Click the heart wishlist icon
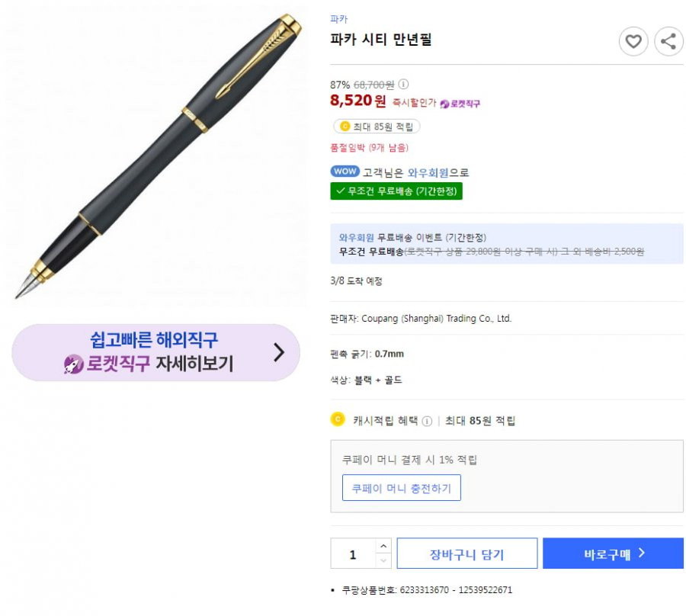 [x=633, y=42]
